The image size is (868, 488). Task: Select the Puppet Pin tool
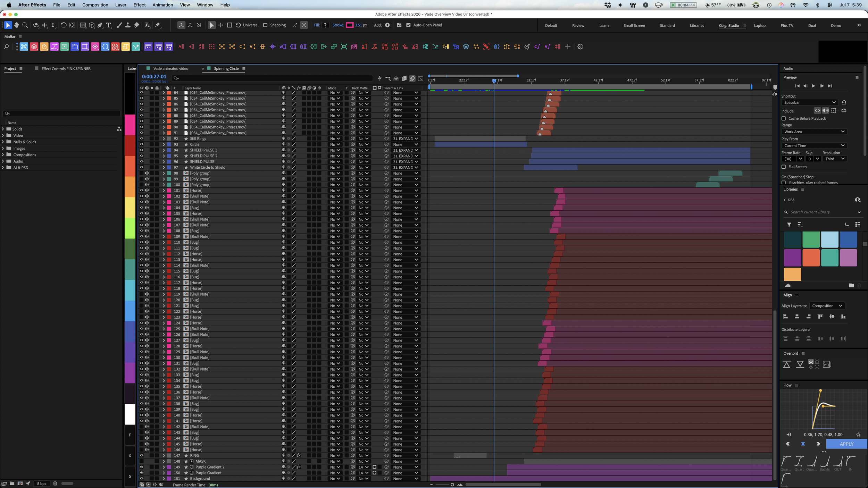[158, 25]
